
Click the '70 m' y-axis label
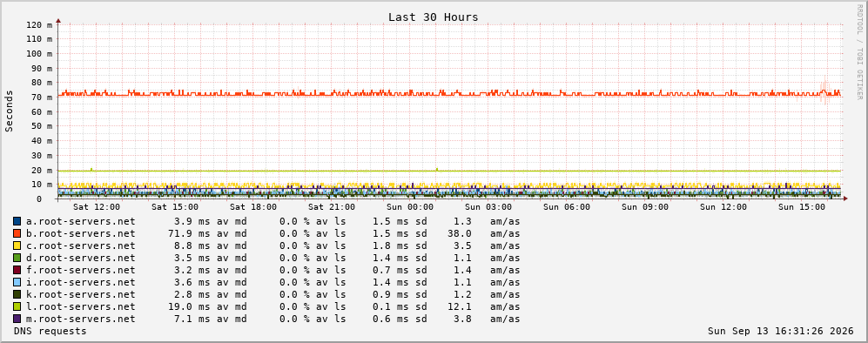[44, 98]
